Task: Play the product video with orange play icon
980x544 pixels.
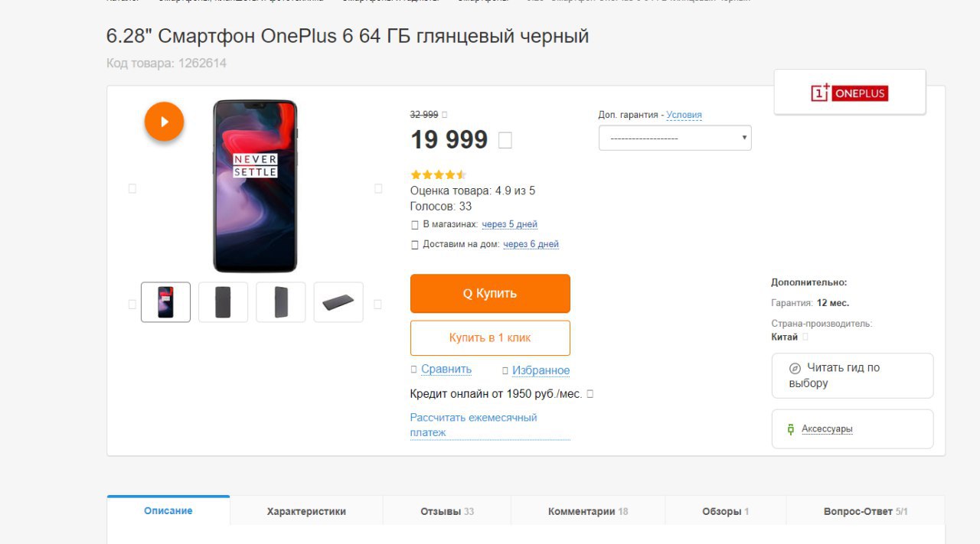Action: coord(164,122)
